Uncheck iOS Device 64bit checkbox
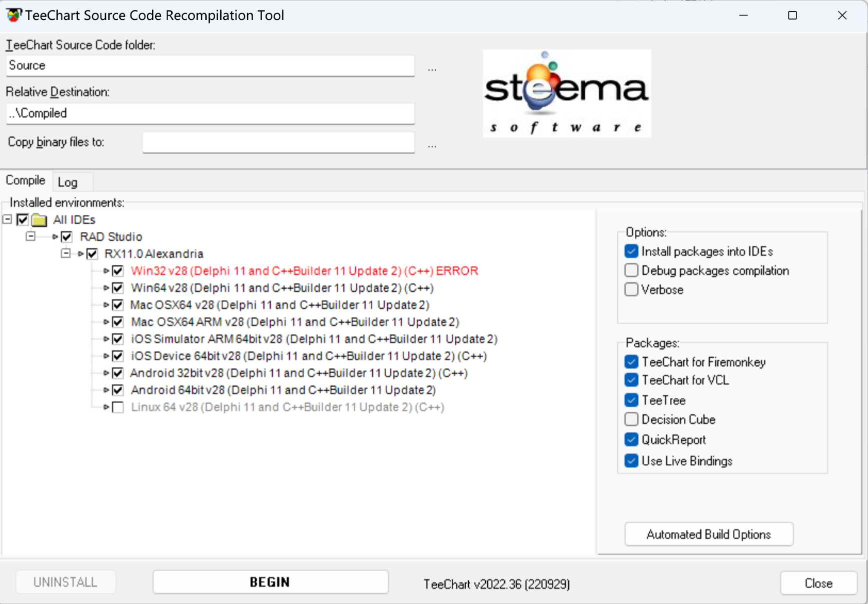Viewport: 868px width, 604px height. coord(118,355)
